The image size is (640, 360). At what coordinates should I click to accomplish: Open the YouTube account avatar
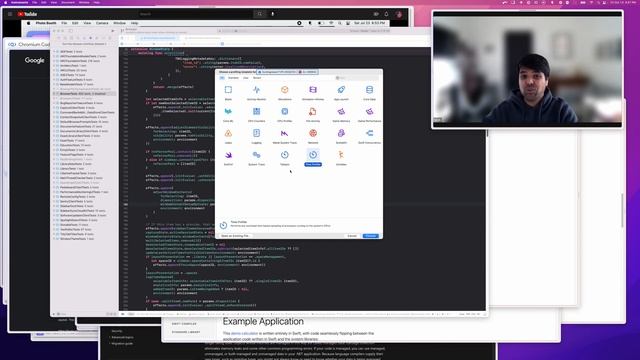pyautogui.click(x=399, y=14)
